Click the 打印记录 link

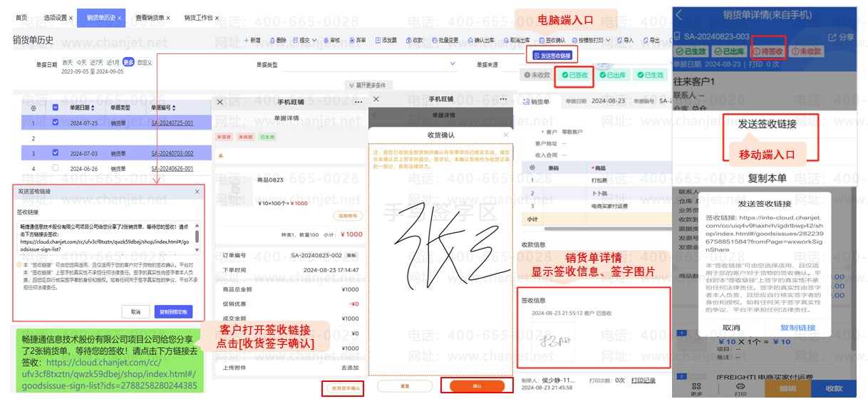(643, 380)
